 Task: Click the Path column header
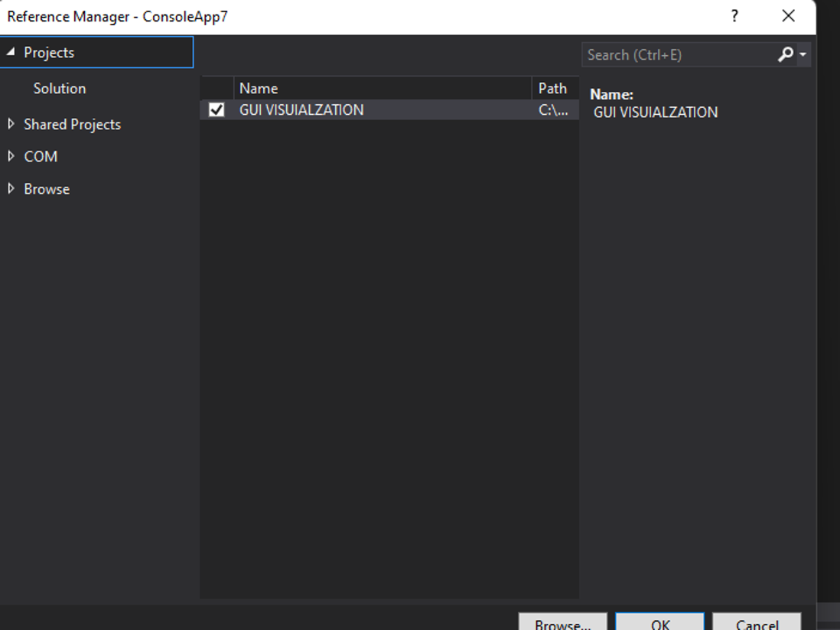pyautogui.click(x=552, y=89)
